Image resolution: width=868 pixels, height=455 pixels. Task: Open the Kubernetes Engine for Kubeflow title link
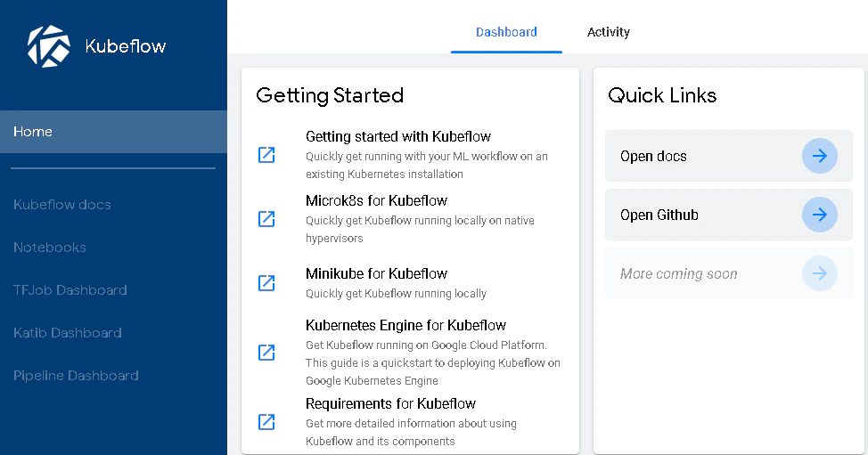405,325
